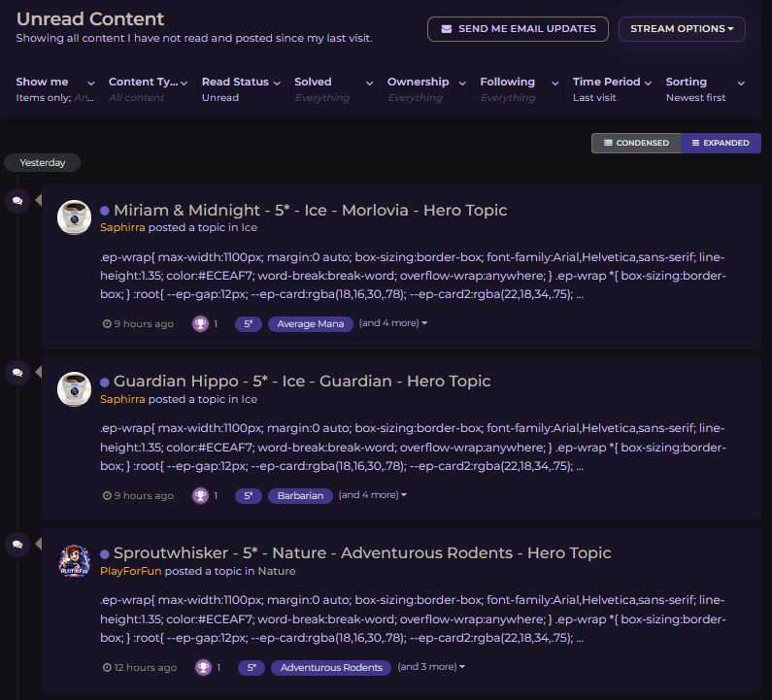The image size is (772, 700).
Task: Click the envelope icon in Send Me Email Updates
Action: click(447, 29)
